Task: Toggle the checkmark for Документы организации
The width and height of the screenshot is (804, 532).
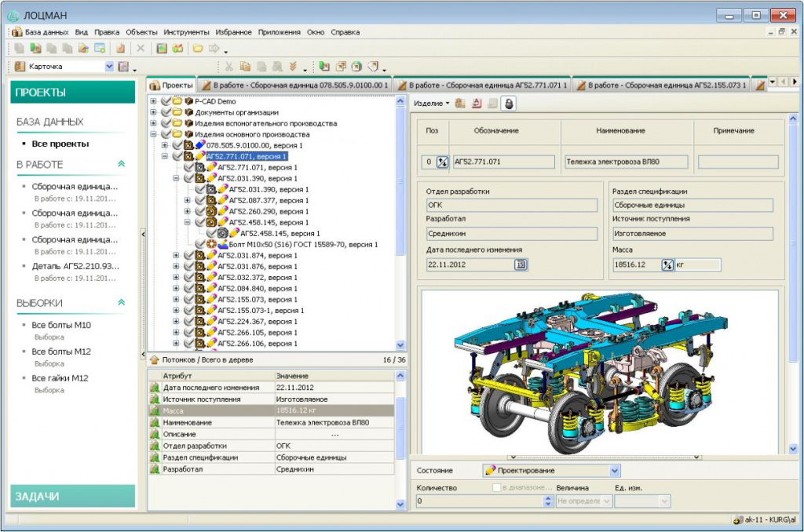Action: (166, 112)
